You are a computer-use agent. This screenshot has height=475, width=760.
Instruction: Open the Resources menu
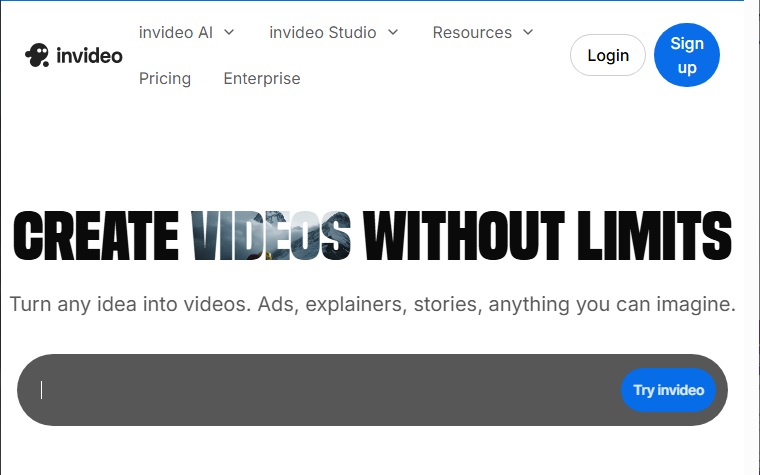[x=472, y=32]
